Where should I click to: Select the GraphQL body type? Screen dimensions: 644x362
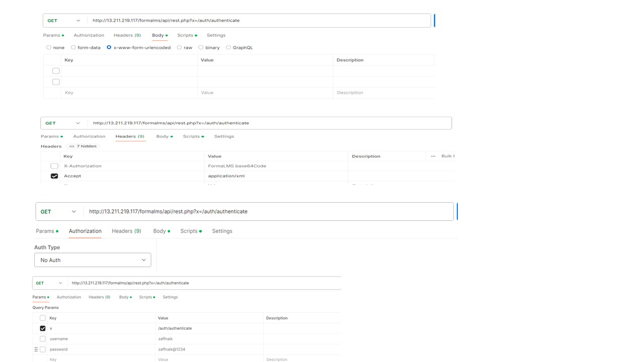(228, 48)
